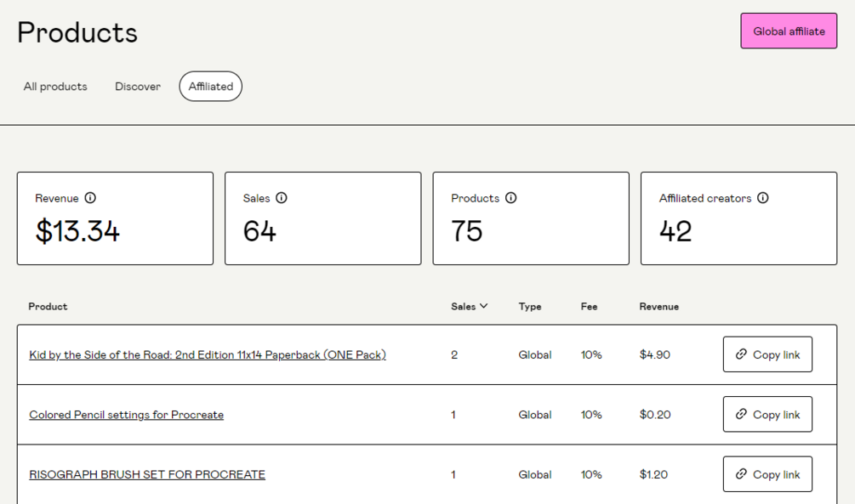
Task: Click the Fee column header
Action: pyautogui.click(x=589, y=306)
